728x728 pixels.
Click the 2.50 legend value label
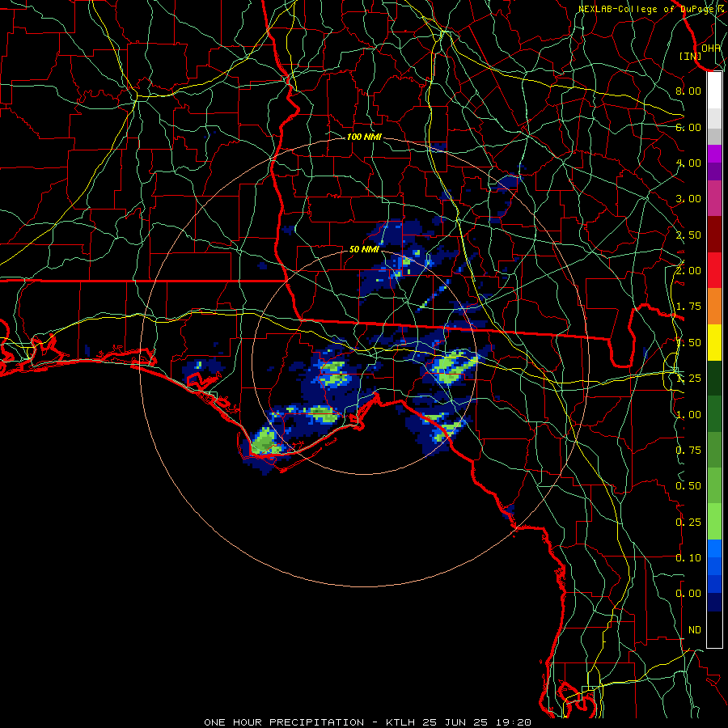[x=688, y=235]
